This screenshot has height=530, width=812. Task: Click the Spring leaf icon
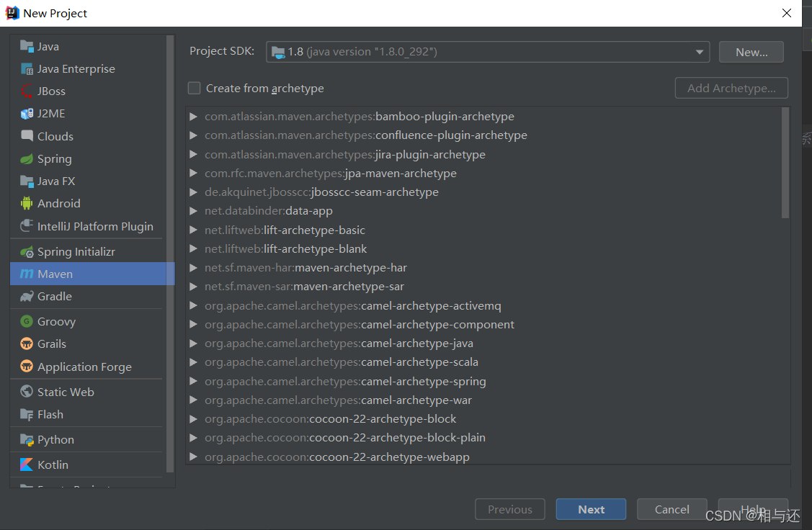click(27, 159)
